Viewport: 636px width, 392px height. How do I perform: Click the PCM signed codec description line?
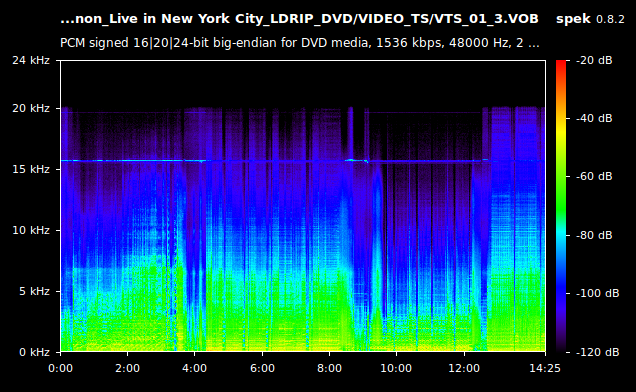point(300,43)
